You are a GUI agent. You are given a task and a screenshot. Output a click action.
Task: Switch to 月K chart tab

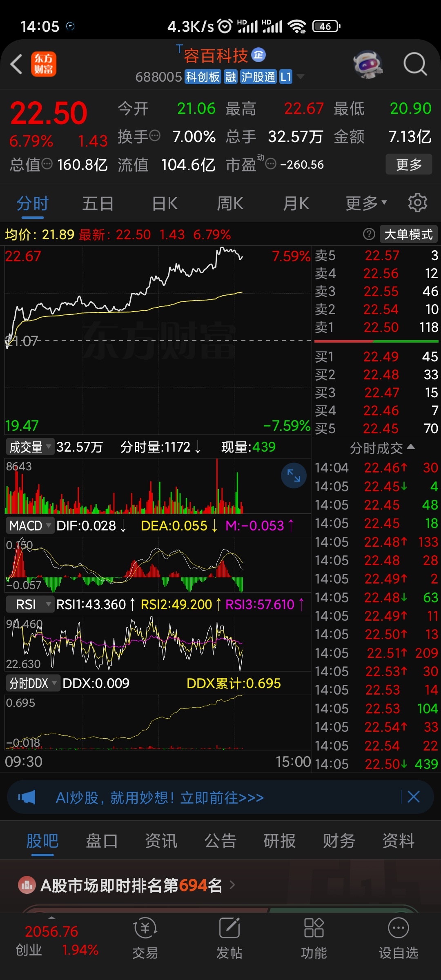pyautogui.click(x=296, y=203)
